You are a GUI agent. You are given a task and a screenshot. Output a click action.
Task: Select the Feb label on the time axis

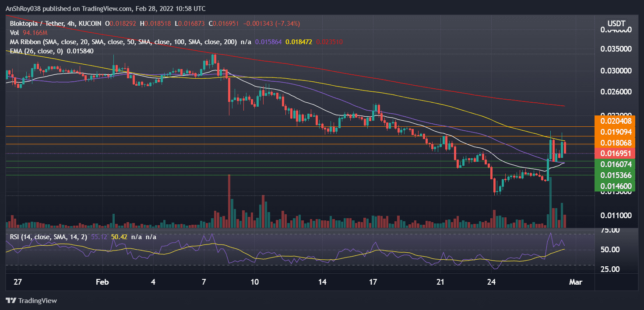tap(102, 282)
